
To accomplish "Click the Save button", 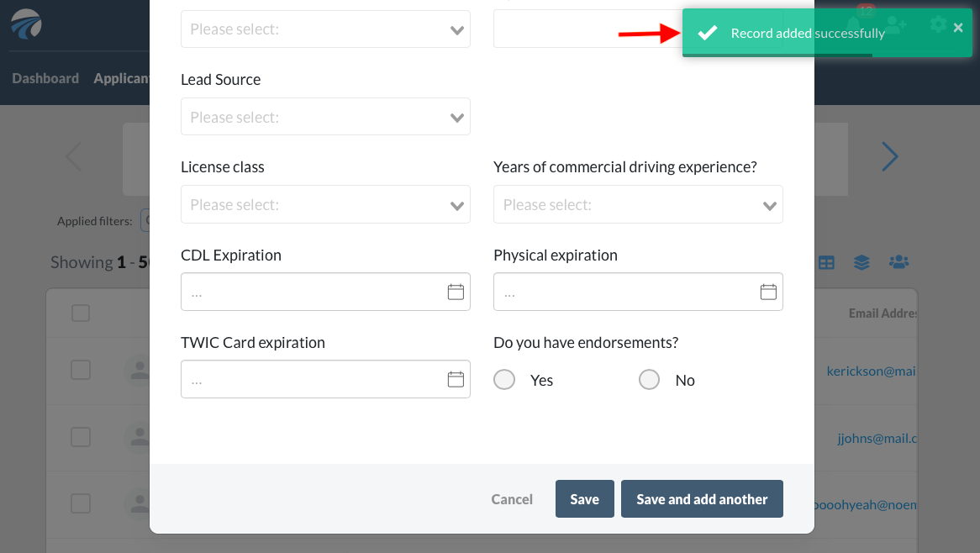I will 584,499.
